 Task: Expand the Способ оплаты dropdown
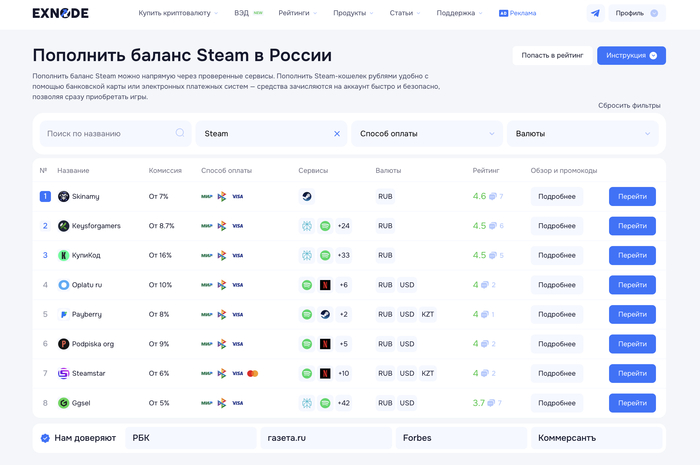[427, 133]
